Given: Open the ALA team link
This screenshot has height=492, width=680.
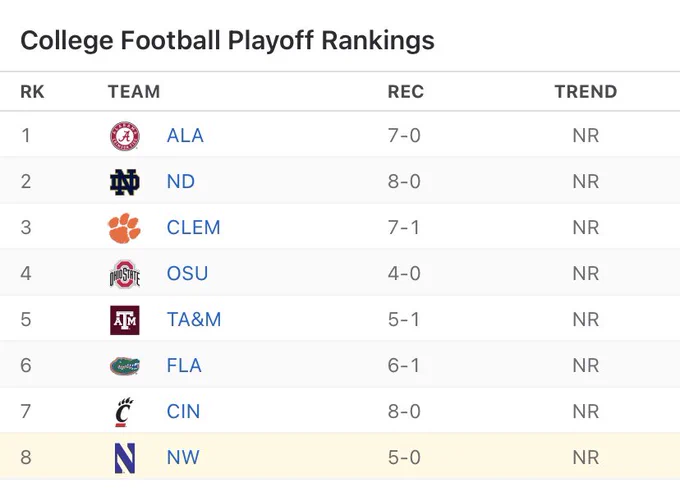Looking at the screenshot, I should (x=185, y=136).
